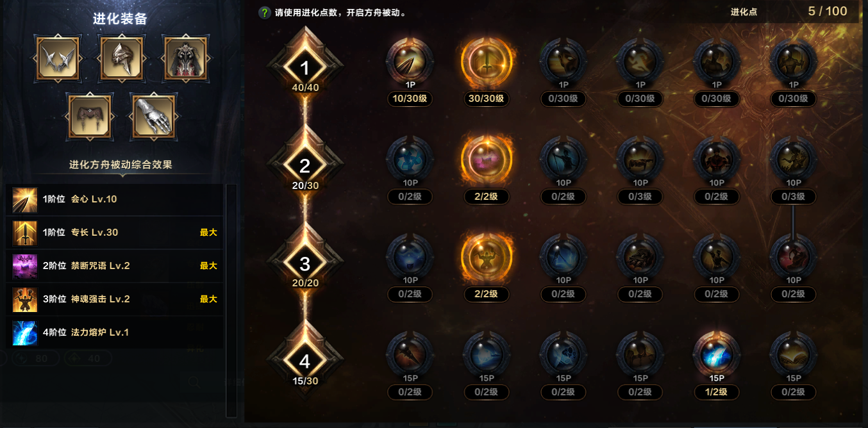Select the 禁断咒语 tier 2 glowing node
This screenshot has width=868, height=428.
coord(487,158)
